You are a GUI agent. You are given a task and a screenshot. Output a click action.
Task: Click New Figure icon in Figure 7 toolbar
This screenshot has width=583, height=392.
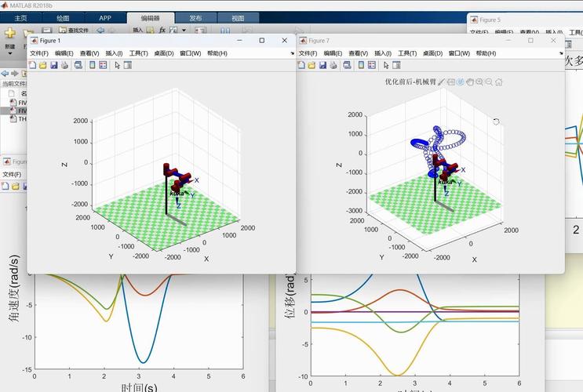301,65
